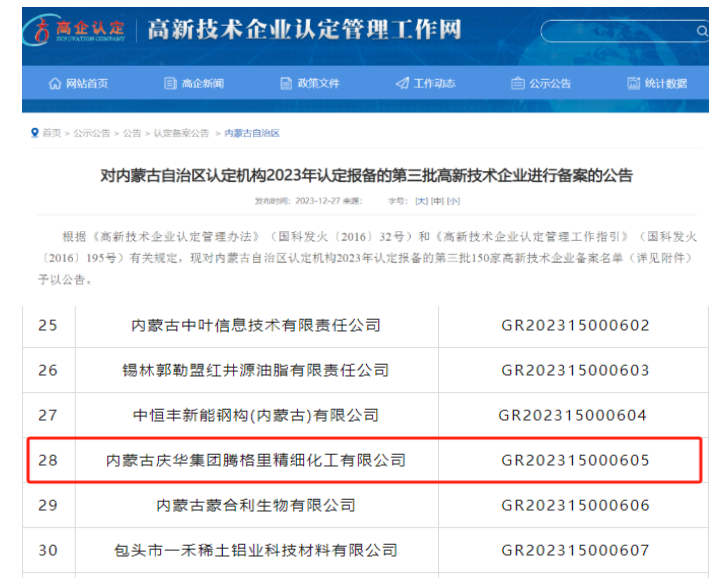
Task: Click 认定备案公告 in the breadcrumb
Action: (x=181, y=133)
